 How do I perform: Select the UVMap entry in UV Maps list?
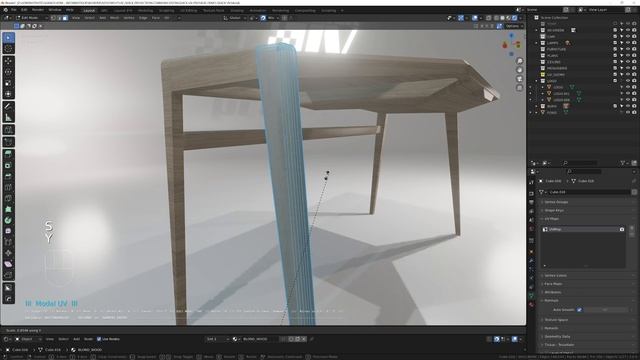583,229
